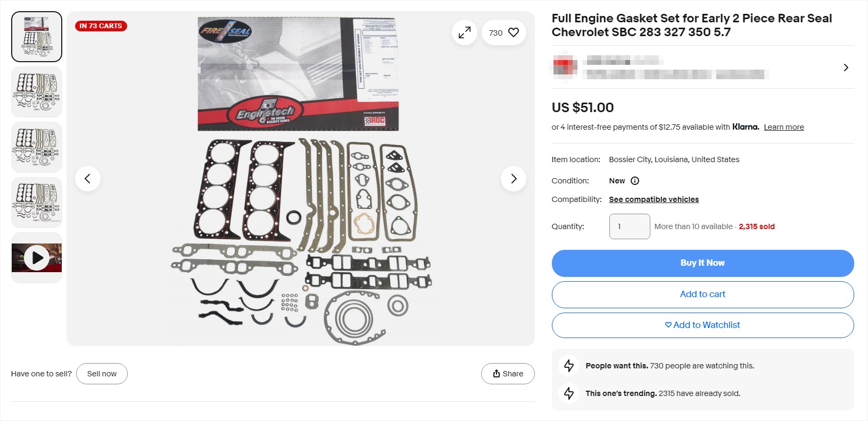Image resolution: width=868 pixels, height=421 pixels.
Task: Expand seller details with the right chevron
Action: coord(846,67)
